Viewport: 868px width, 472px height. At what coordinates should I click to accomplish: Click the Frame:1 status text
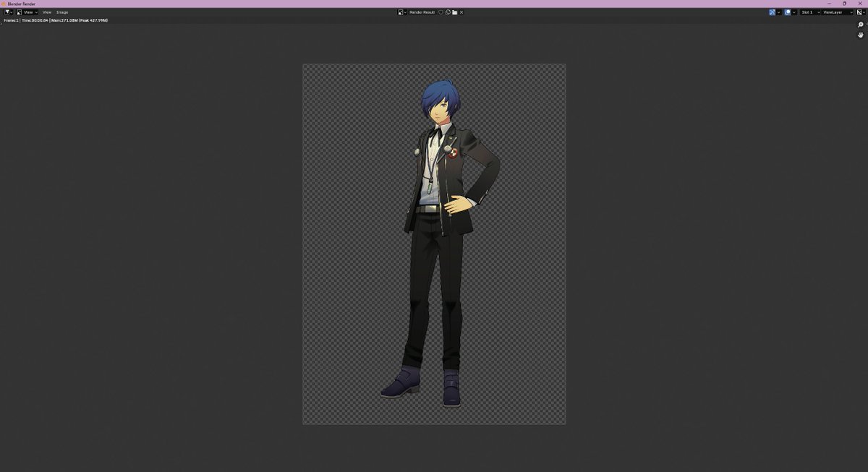point(11,20)
